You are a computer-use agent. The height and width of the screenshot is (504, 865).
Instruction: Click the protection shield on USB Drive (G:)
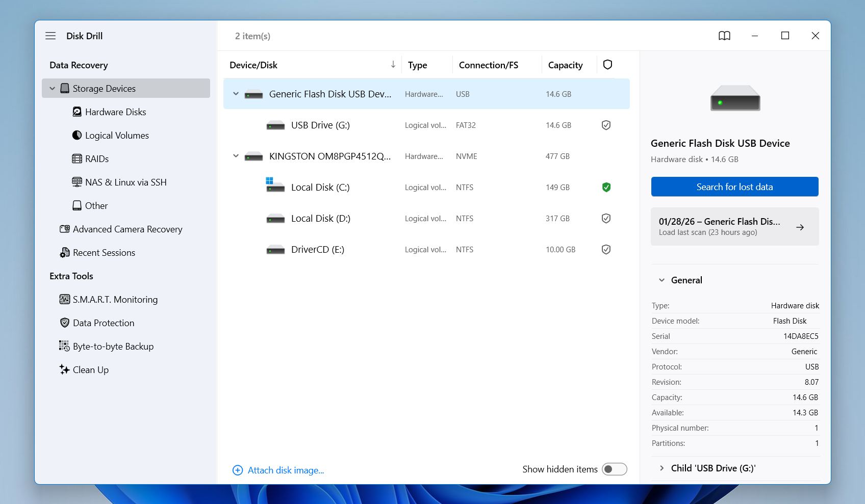[x=606, y=125]
